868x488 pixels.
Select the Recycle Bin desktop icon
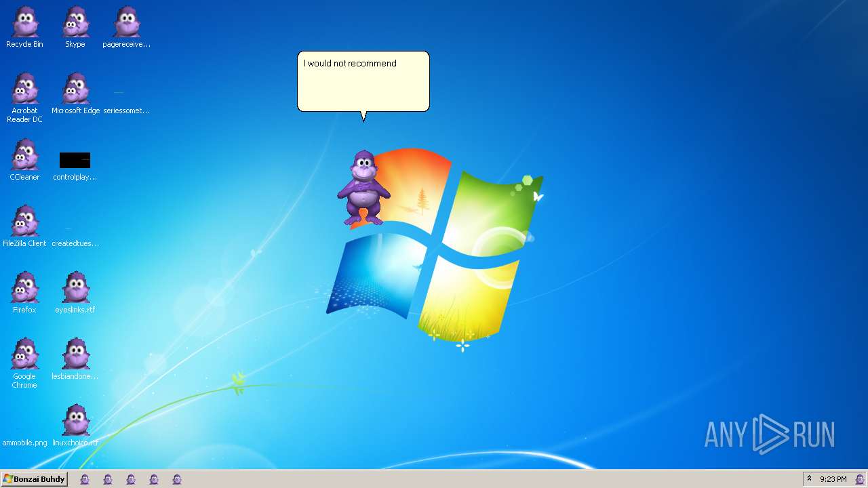tap(24, 28)
